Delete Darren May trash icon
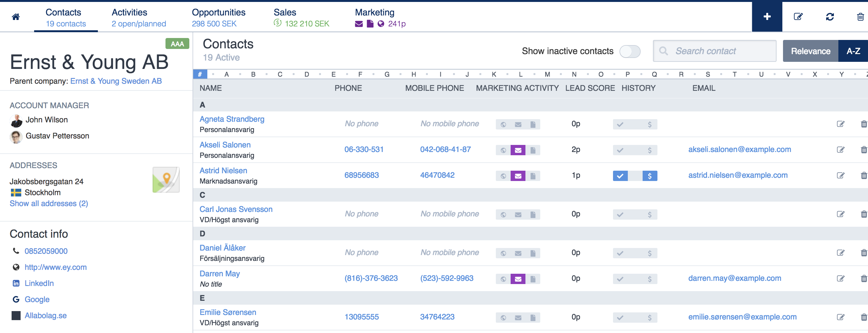This screenshot has height=333, width=868. point(863,279)
